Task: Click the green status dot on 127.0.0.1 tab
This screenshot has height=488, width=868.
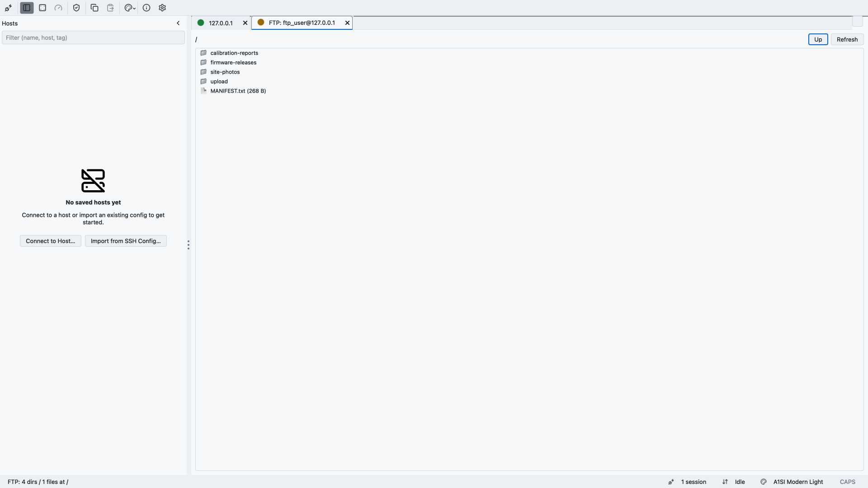Action: coord(201,23)
